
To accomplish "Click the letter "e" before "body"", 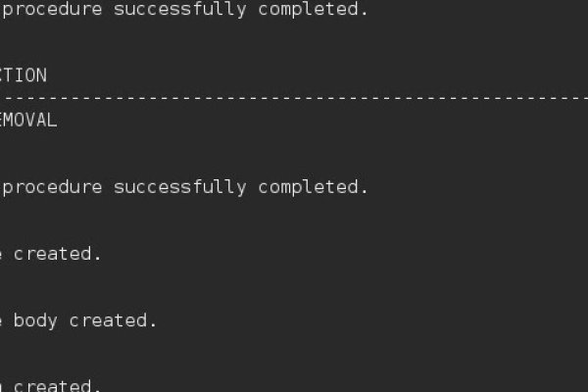I will [3, 320].
